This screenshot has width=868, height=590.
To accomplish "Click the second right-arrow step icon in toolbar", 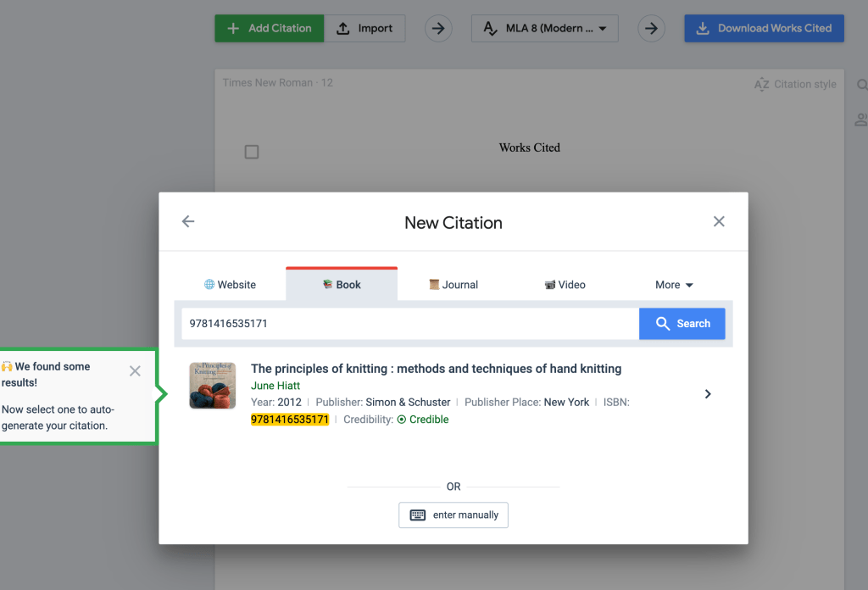I will tap(651, 28).
